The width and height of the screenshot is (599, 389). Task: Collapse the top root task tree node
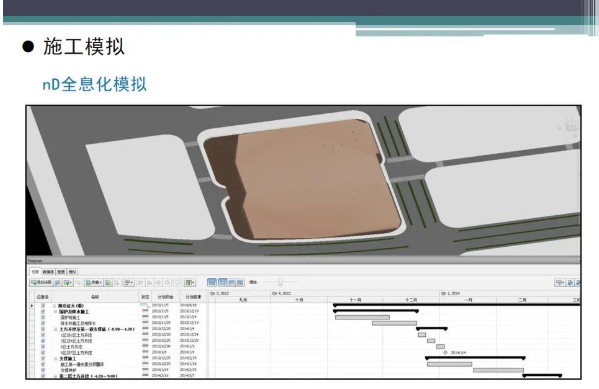(x=55, y=306)
